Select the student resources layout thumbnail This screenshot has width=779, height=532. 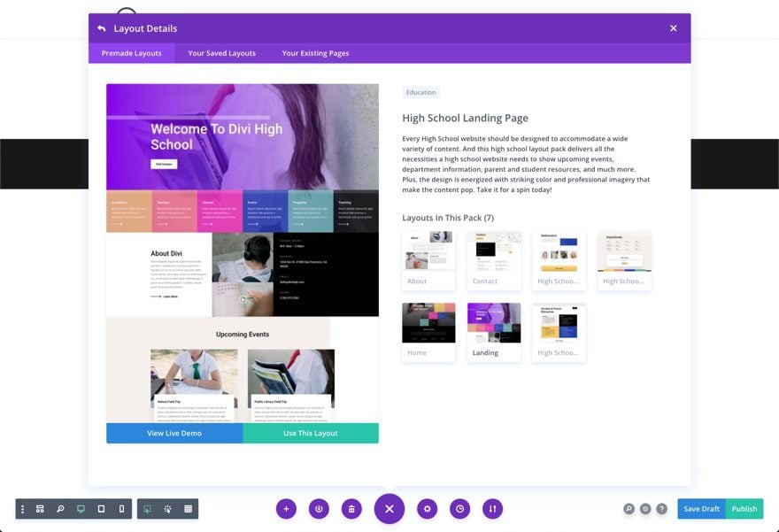(x=559, y=332)
